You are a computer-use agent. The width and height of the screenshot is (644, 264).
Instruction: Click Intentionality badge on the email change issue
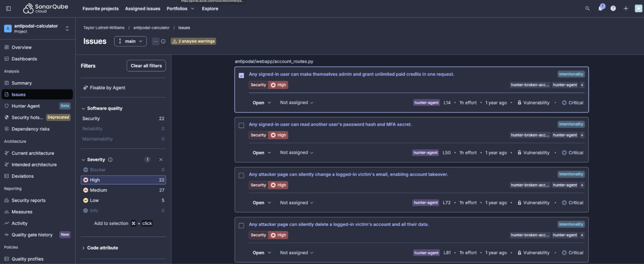[x=571, y=174]
